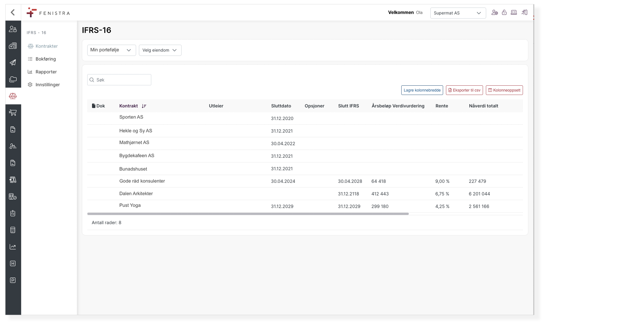The image size is (644, 322).
Task: Select the Hekle og Sy AS contract row
Action: [305, 131]
